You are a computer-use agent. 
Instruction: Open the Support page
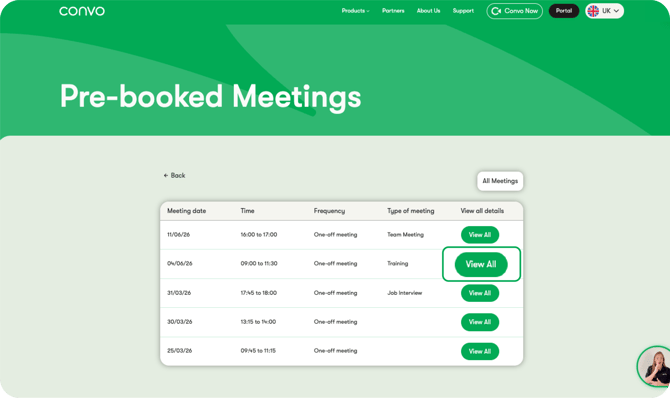pos(463,11)
